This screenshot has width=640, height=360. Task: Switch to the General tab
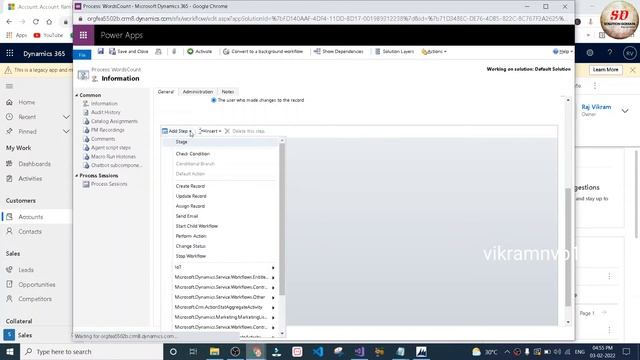(x=166, y=92)
